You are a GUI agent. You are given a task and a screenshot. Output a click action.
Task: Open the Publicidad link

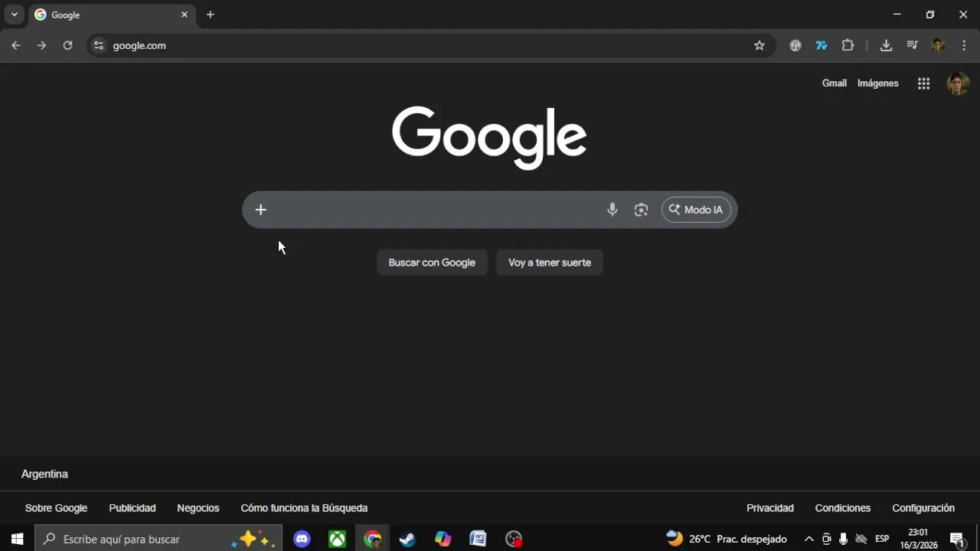click(132, 508)
